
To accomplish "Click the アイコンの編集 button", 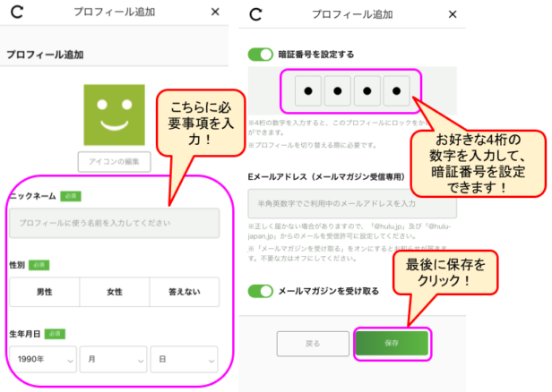I will point(114,162).
